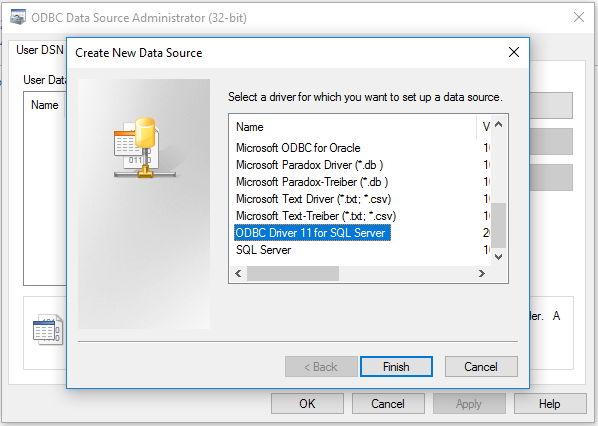Click the driver list scroll up arrow
This screenshot has width=598, height=426.
point(498,124)
